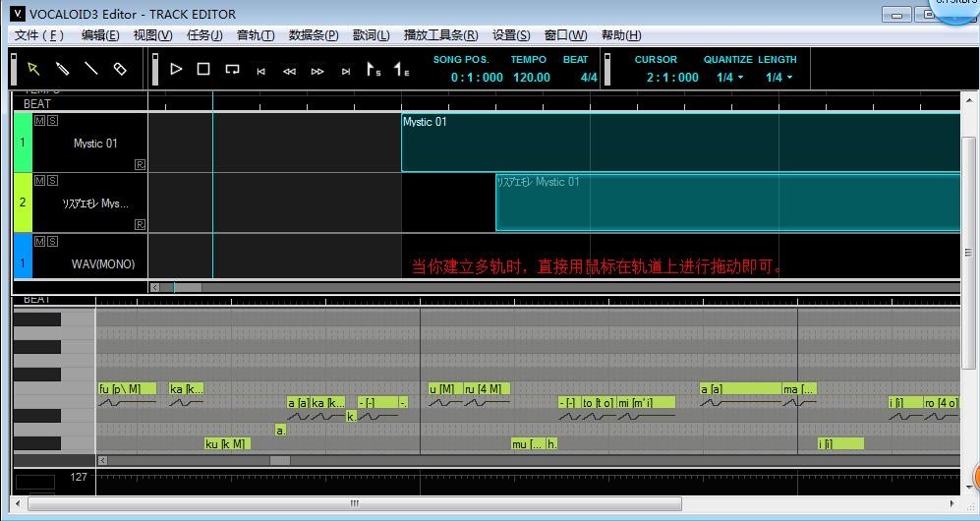Solo the WAV(MONO) track
Screen dimensions: 980x521
pos(52,241)
